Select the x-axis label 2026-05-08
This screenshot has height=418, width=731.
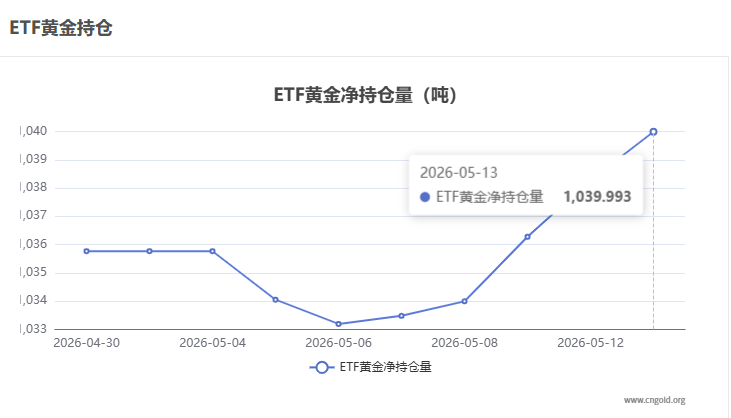(464, 343)
